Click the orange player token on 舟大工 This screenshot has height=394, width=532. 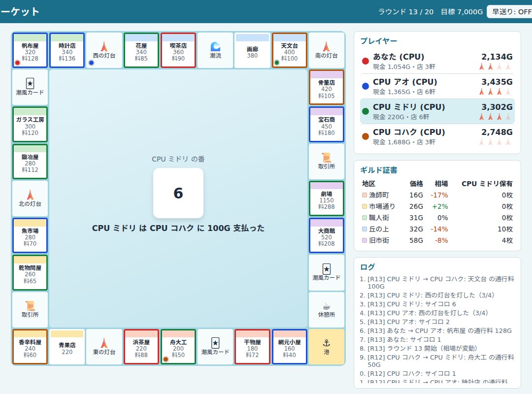[166, 359]
